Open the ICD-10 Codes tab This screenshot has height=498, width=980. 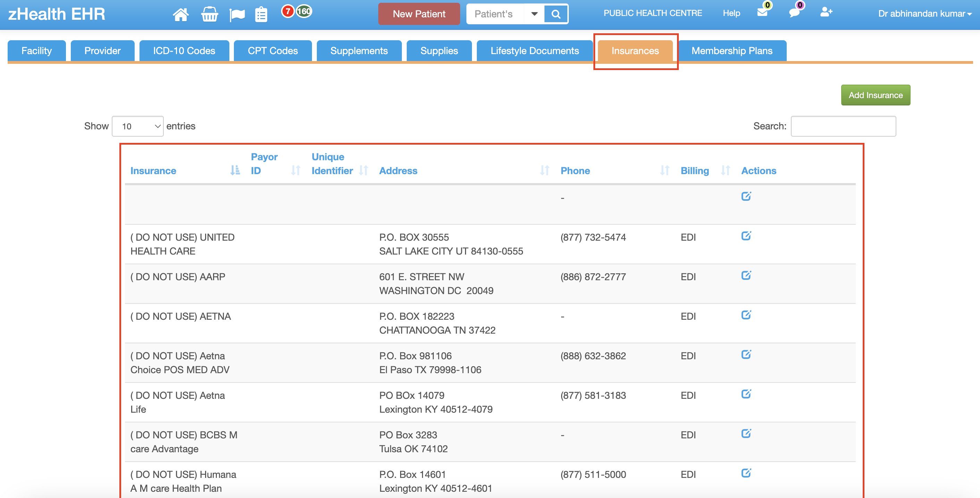(x=184, y=51)
